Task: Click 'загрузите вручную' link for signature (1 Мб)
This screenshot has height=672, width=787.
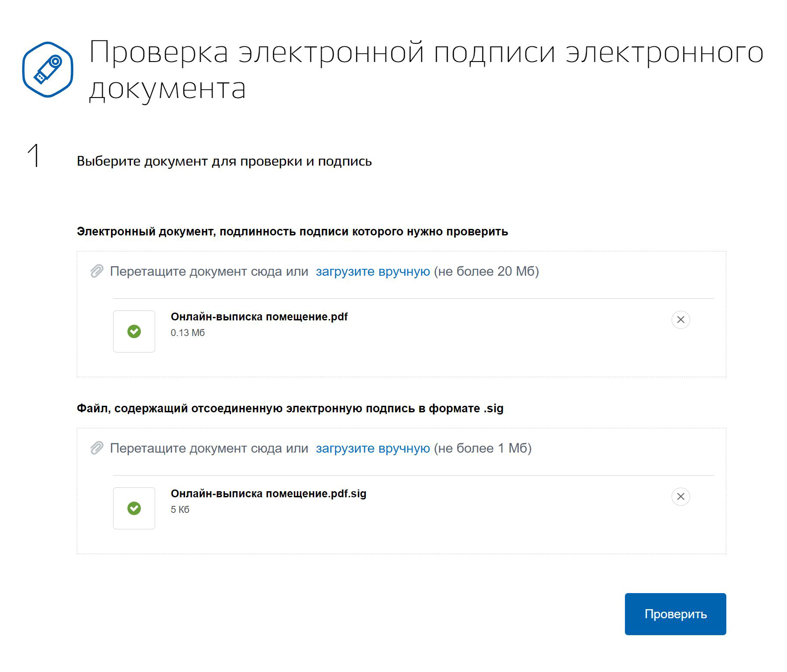Action: [373, 448]
